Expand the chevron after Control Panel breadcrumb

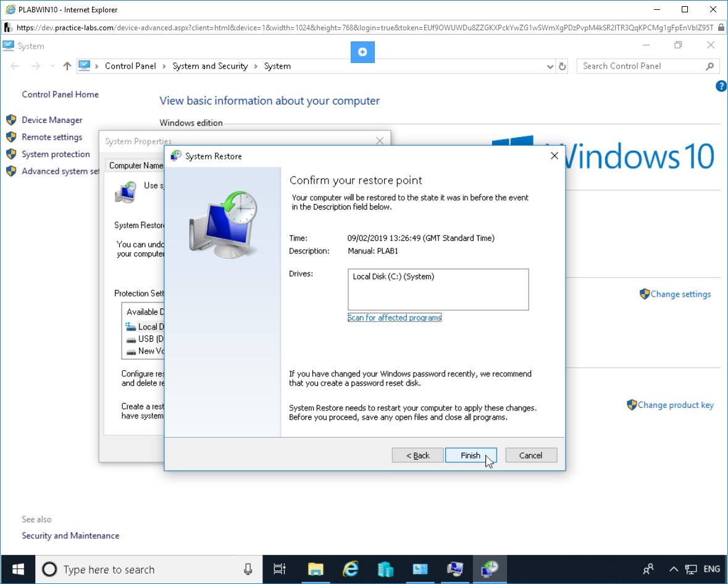[164, 67]
